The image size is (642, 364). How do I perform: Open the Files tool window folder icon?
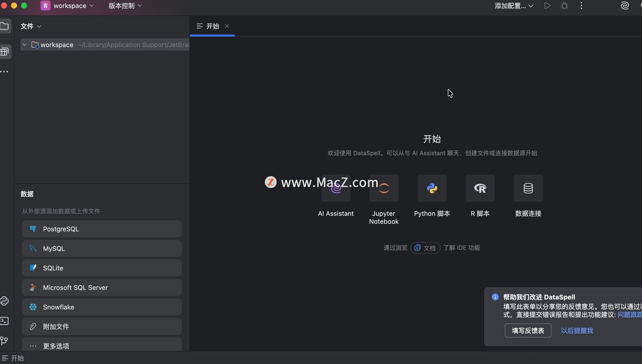pos(4,26)
